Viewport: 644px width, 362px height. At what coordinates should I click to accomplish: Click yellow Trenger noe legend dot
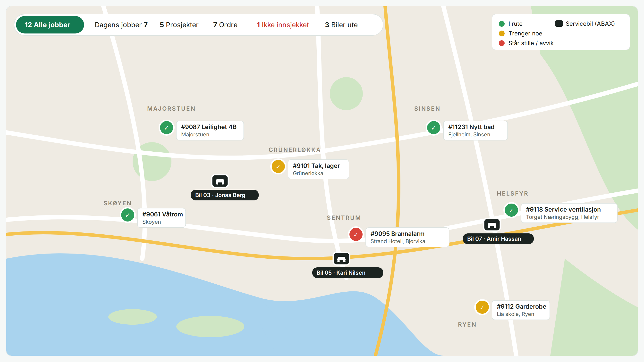[x=501, y=33]
